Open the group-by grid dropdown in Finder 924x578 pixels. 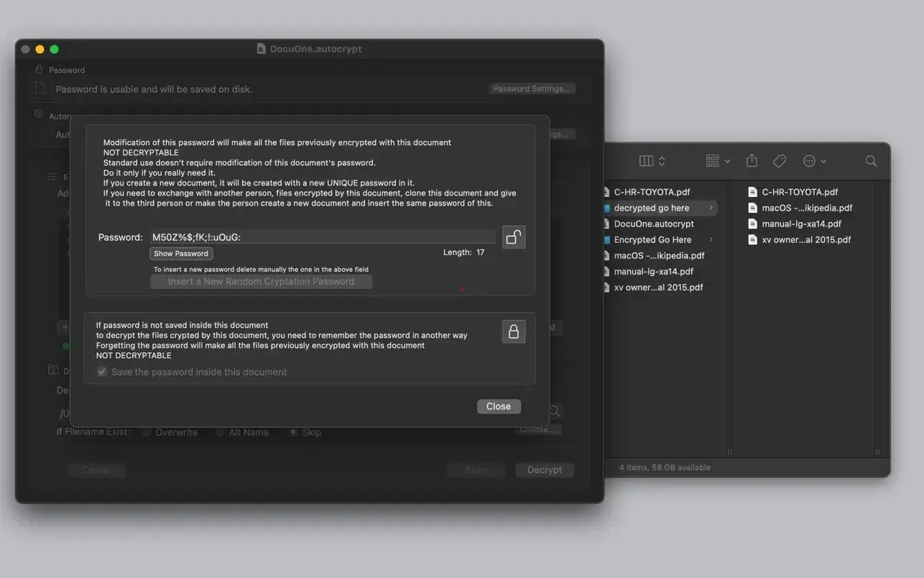click(717, 161)
